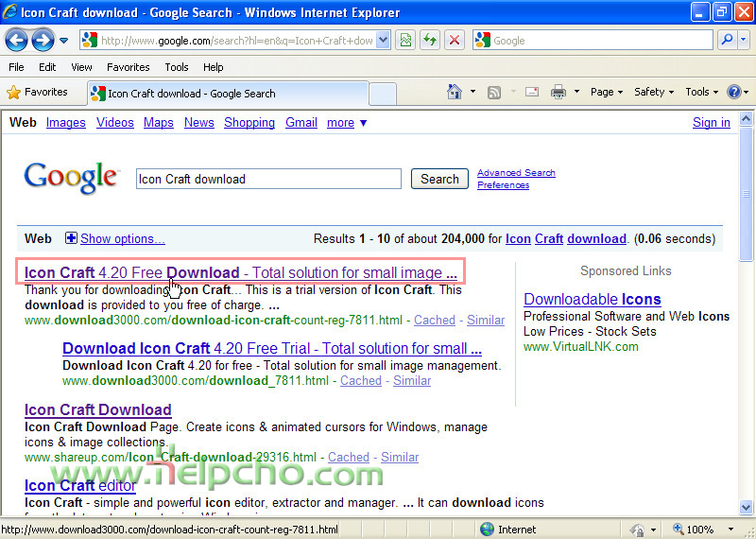
Task: Expand the Home button dropdown arrow
Action: coord(473,92)
